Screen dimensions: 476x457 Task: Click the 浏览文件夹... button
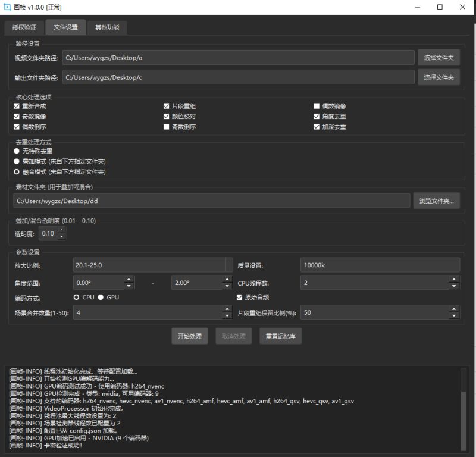[x=436, y=201]
